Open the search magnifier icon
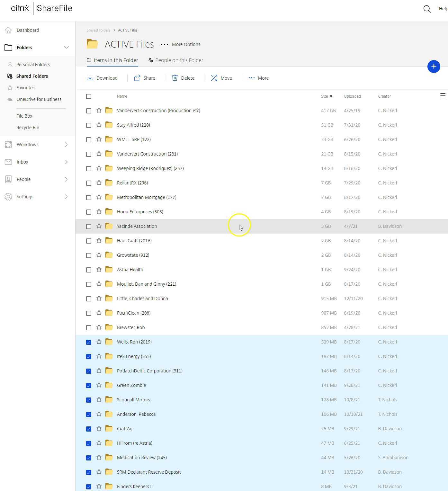The height and width of the screenshot is (491, 448). [x=427, y=9]
